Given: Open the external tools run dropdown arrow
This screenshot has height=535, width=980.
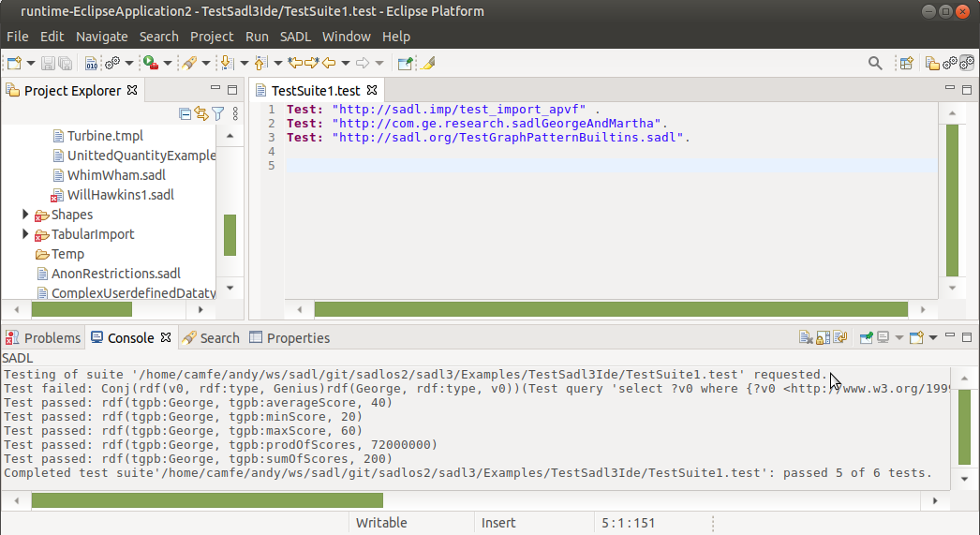Looking at the screenshot, I should (x=168, y=63).
